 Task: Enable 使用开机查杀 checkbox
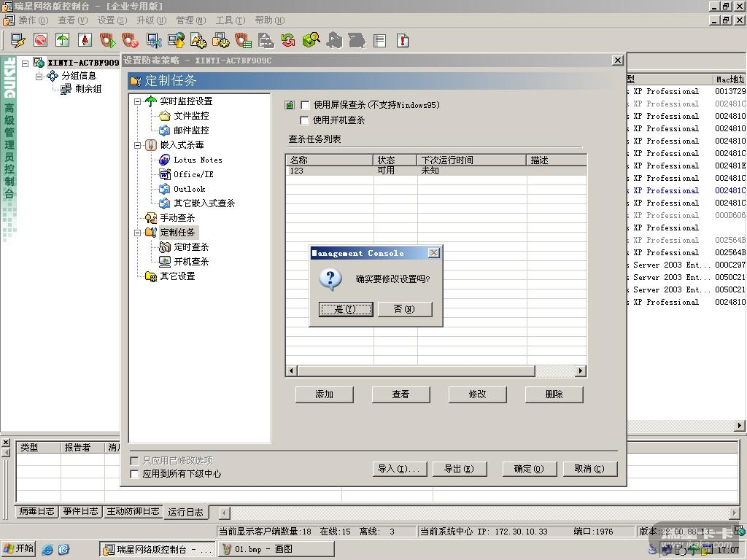(305, 120)
